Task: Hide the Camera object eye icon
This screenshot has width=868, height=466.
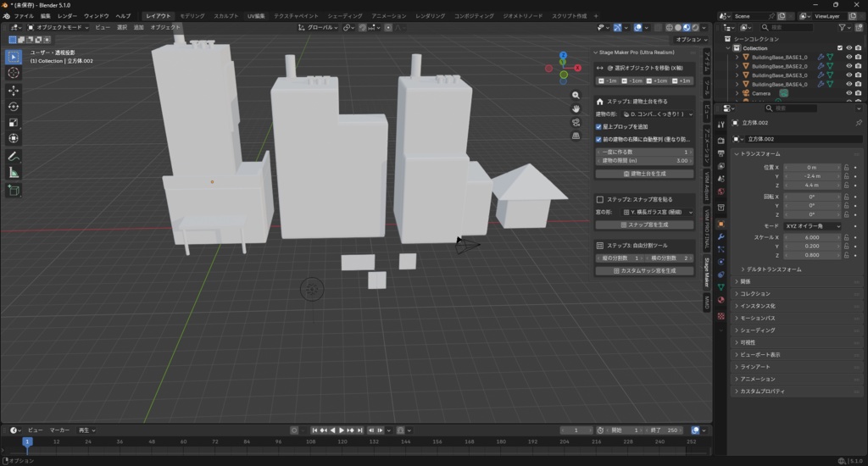Action: pyautogui.click(x=849, y=93)
